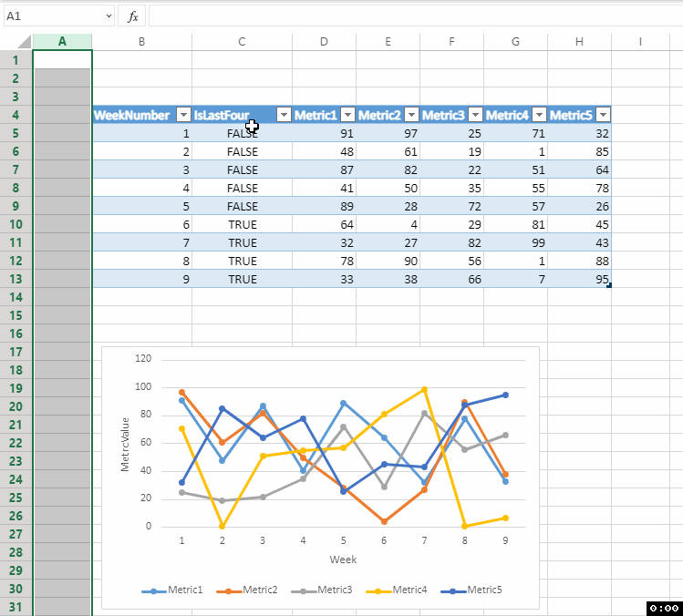
Task: Click the Metric4 legend entry
Action: (x=397, y=590)
